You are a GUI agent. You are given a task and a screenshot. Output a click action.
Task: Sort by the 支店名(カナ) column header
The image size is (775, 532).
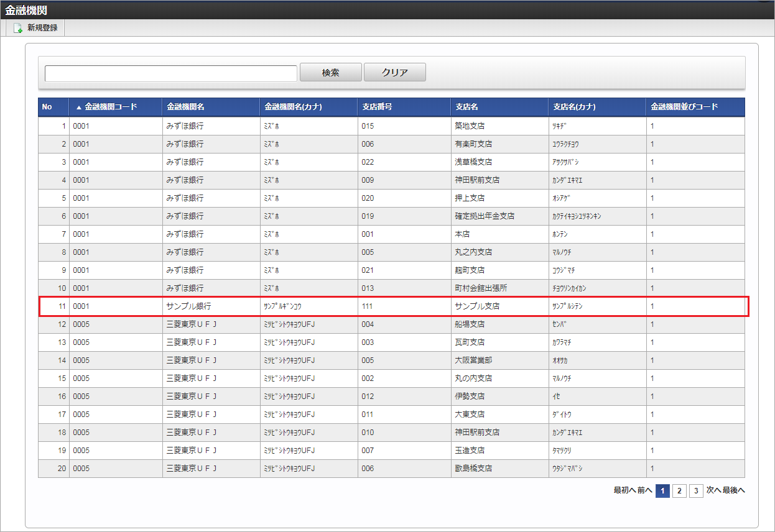pos(574,107)
